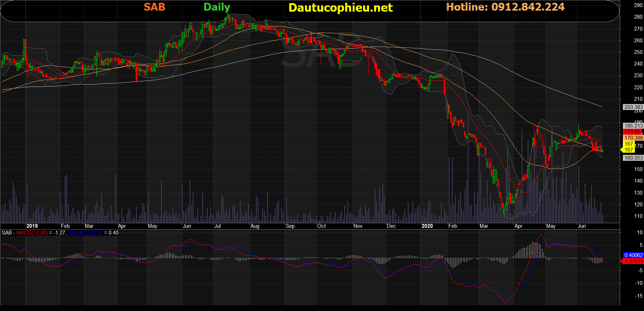Click the Nov month label on time axis

coord(358,226)
